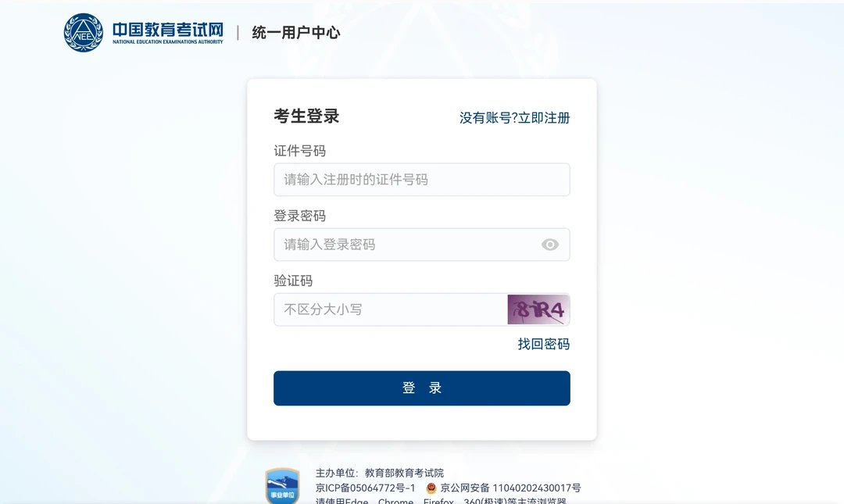Open the 找回密码 link
844x504 pixels.
(x=543, y=344)
